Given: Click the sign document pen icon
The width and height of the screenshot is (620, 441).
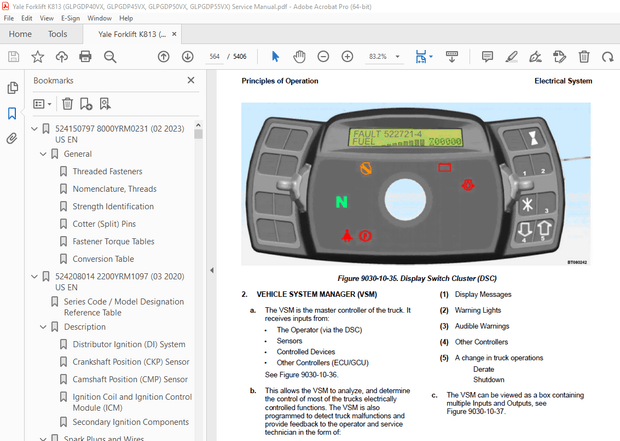Looking at the screenshot, I should pyautogui.click(x=535, y=57).
